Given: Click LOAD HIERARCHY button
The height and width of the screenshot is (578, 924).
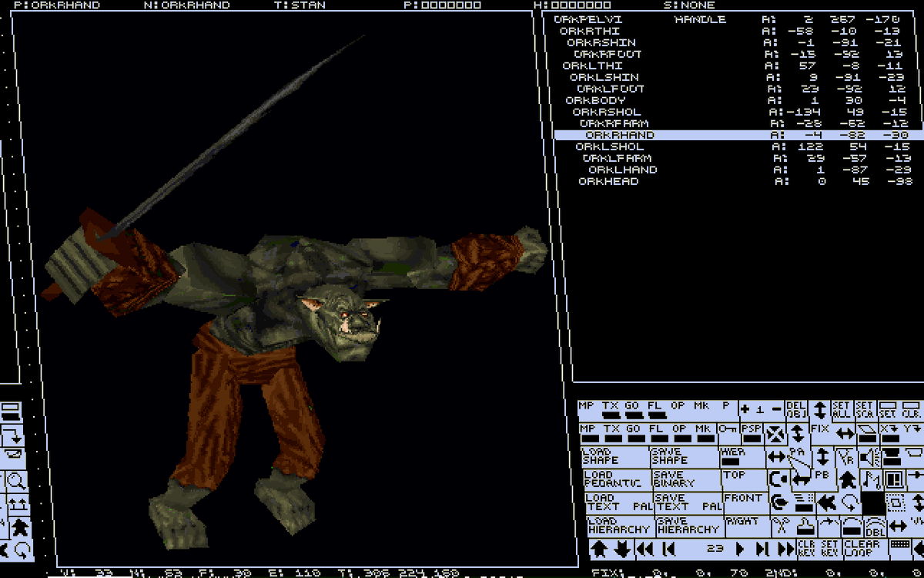Looking at the screenshot, I should tap(621, 526).
